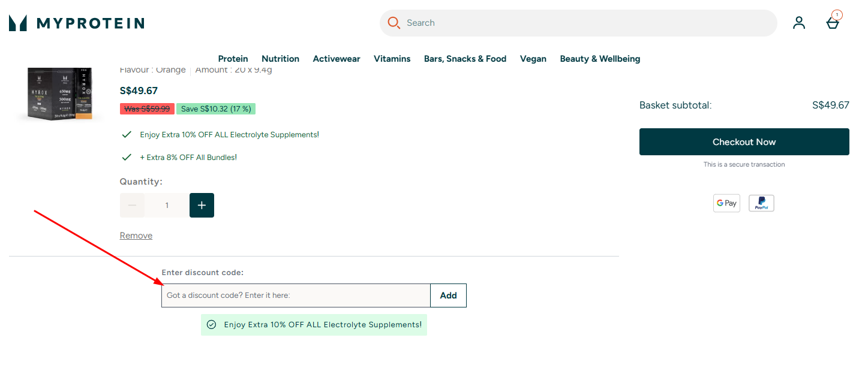Click the search magnifier icon
This screenshot has width=868, height=371.
pyautogui.click(x=394, y=23)
